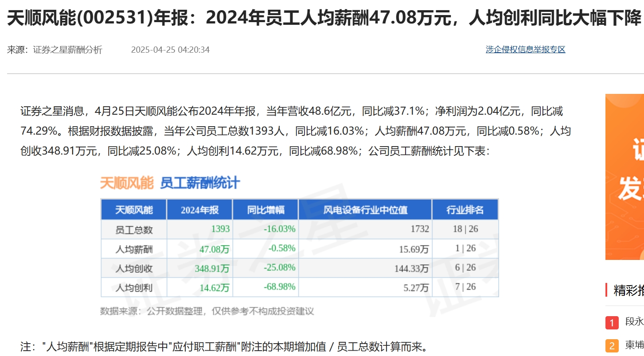Click the value 1393 in the table

pos(220,229)
